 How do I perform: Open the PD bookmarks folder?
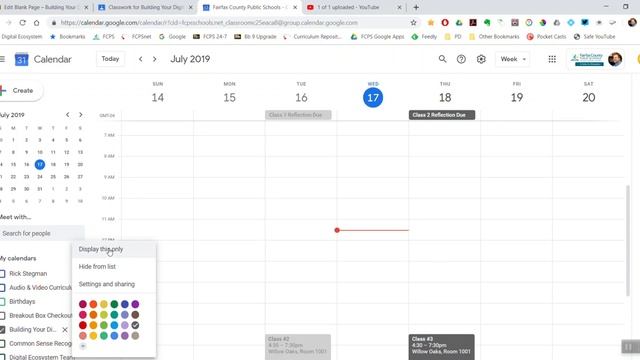tap(453, 37)
